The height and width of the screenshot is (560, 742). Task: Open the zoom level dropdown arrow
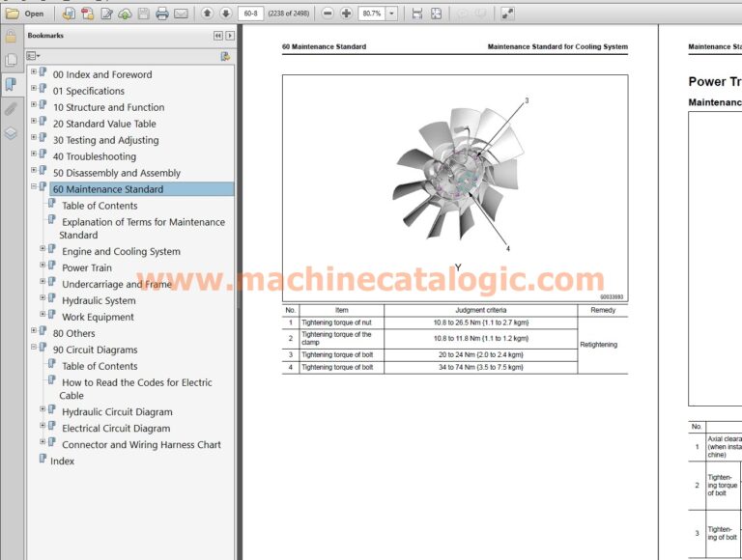coord(391,14)
